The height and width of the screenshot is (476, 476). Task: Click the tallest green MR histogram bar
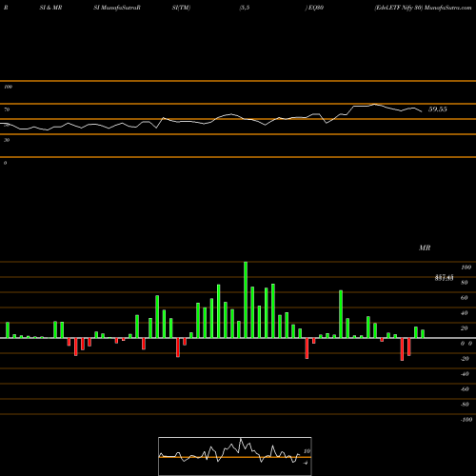pos(246,300)
